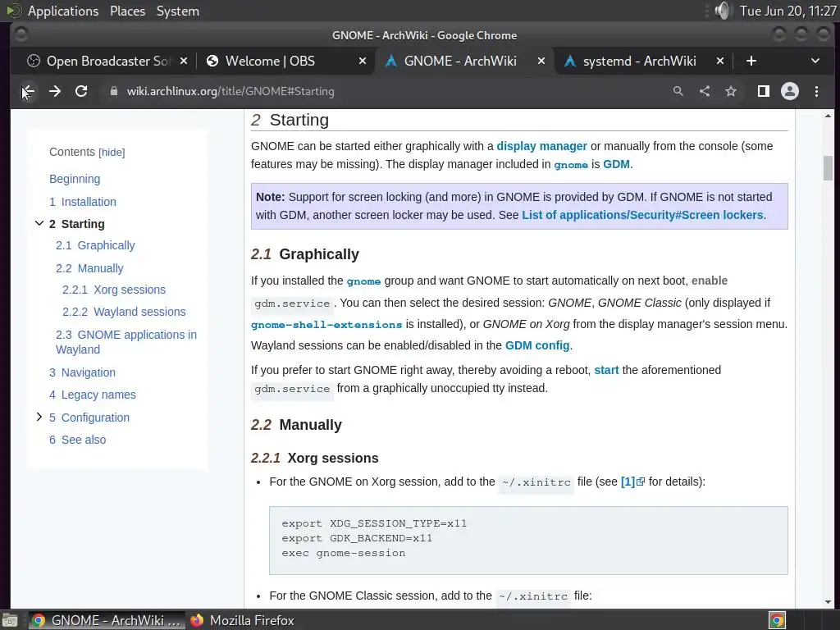
Task: Hide the contents with [hide] link
Action: pyautogui.click(x=112, y=153)
